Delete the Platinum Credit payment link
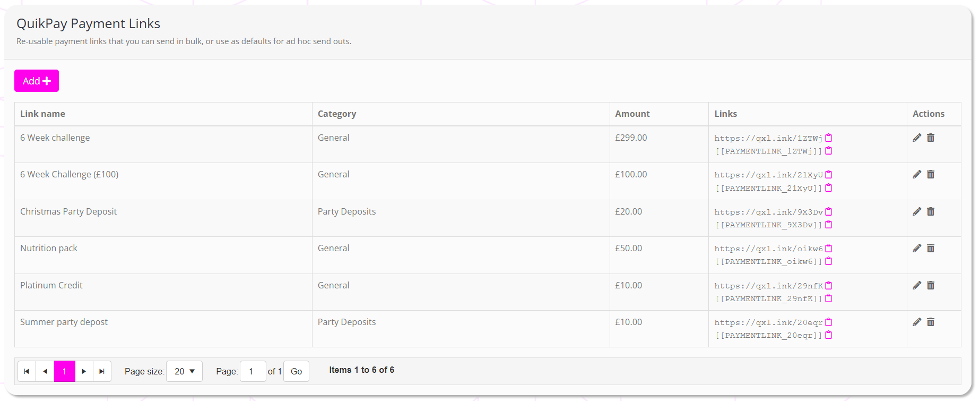The image size is (980, 401). (x=931, y=285)
